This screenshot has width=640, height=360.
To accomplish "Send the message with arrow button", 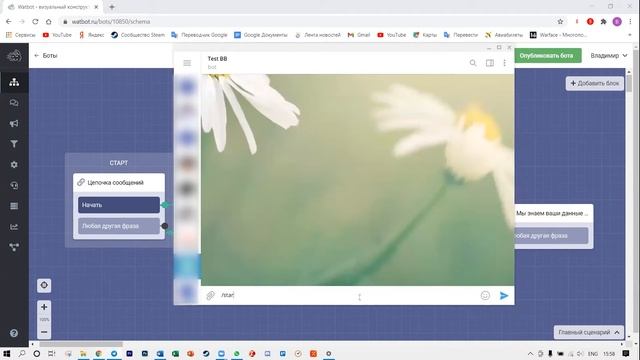I will tap(504, 296).
